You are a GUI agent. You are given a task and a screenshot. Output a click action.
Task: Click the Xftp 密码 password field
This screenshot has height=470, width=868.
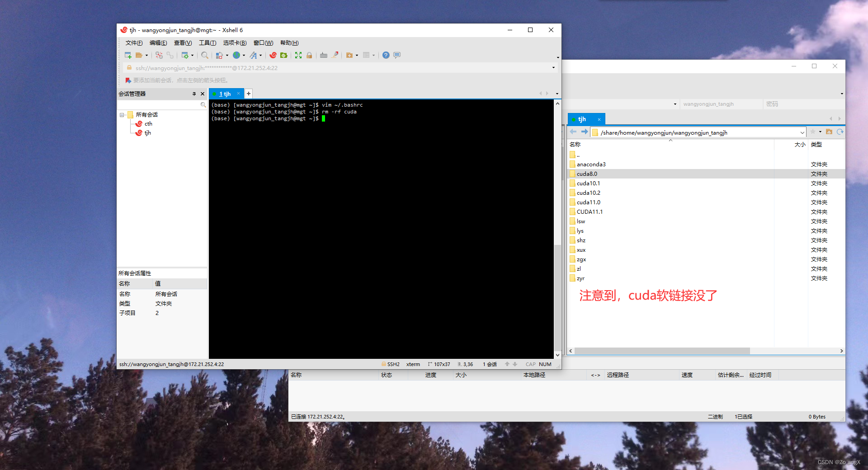point(804,104)
